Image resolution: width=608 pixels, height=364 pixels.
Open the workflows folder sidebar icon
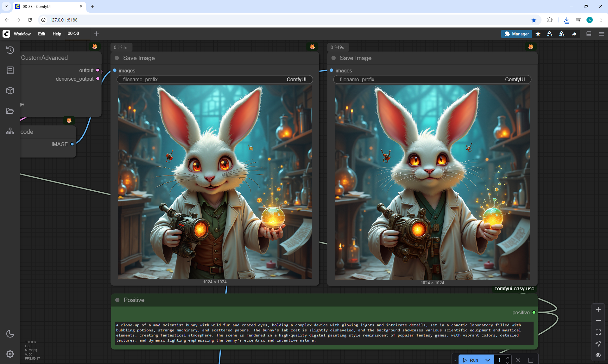tap(10, 111)
